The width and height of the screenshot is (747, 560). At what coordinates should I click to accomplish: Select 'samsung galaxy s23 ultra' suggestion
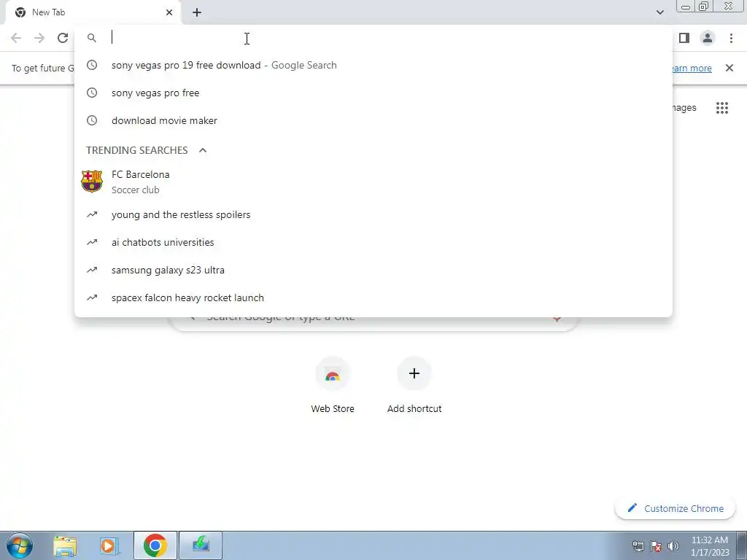(373, 270)
